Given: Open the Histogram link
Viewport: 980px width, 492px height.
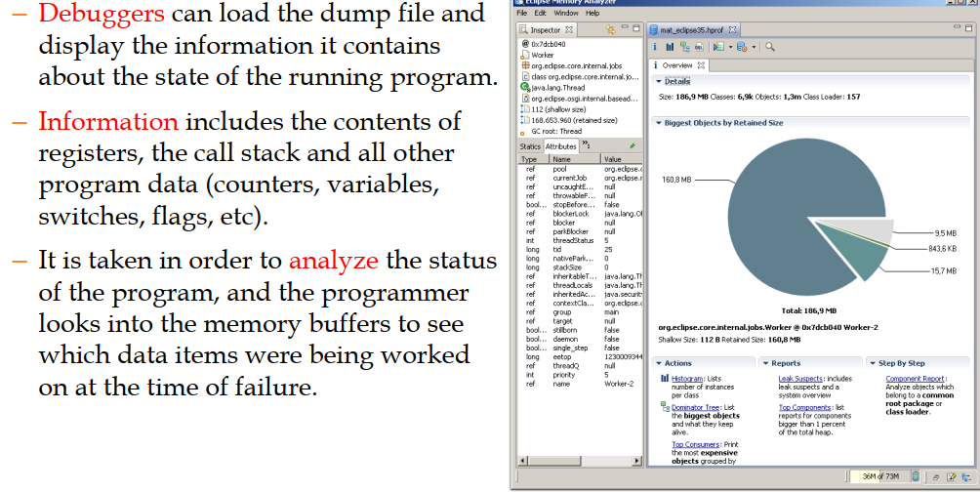Looking at the screenshot, I should tap(687, 379).
